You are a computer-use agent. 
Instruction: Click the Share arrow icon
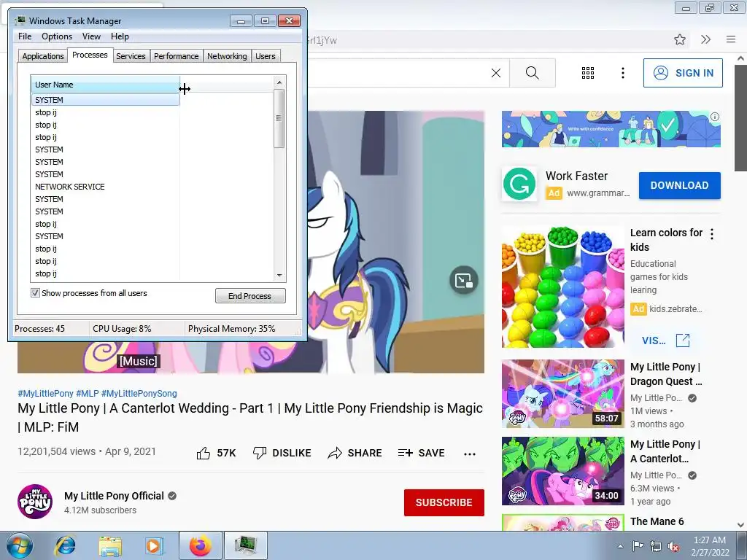(x=335, y=453)
